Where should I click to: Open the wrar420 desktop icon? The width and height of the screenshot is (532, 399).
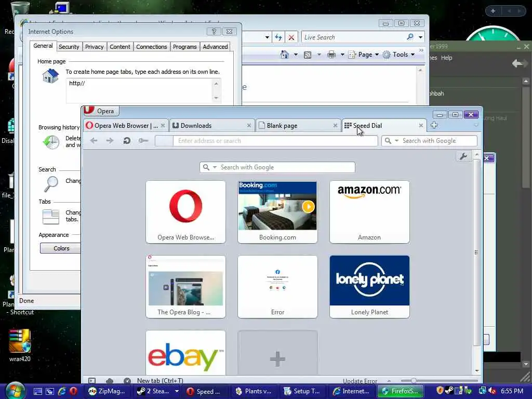(20, 345)
